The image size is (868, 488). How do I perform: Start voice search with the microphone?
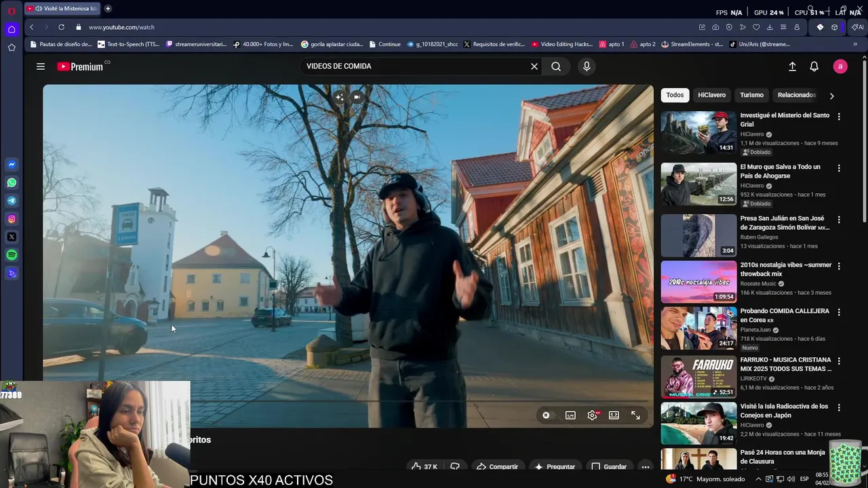coord(587,66)
